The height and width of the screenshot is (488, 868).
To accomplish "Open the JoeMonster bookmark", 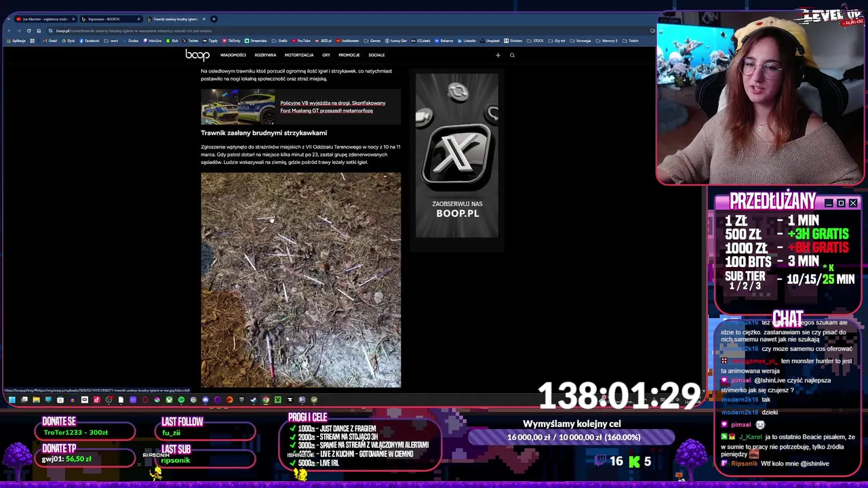I will [x=348, y=41].
